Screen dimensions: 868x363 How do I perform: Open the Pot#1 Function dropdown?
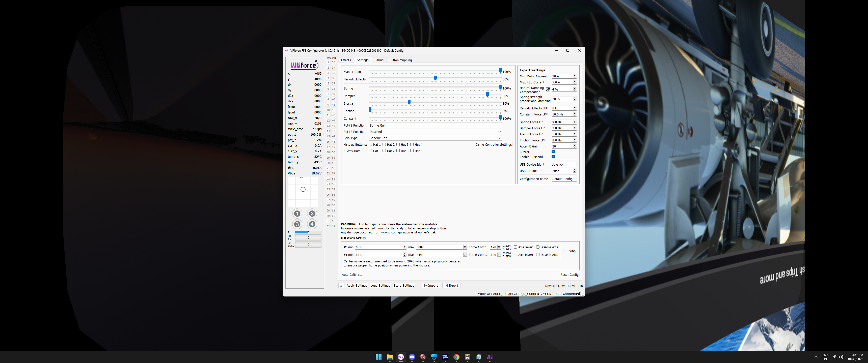(435, 126)
